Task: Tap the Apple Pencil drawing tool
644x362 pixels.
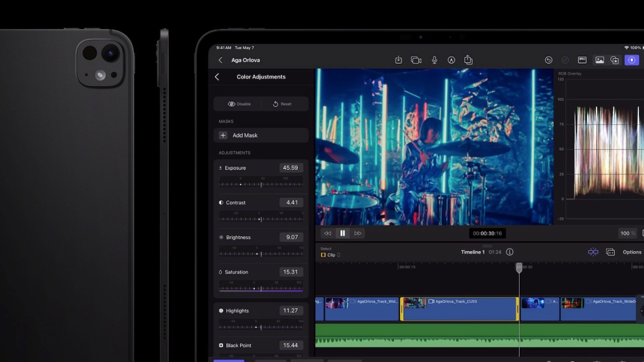Action: coord(451,60)
